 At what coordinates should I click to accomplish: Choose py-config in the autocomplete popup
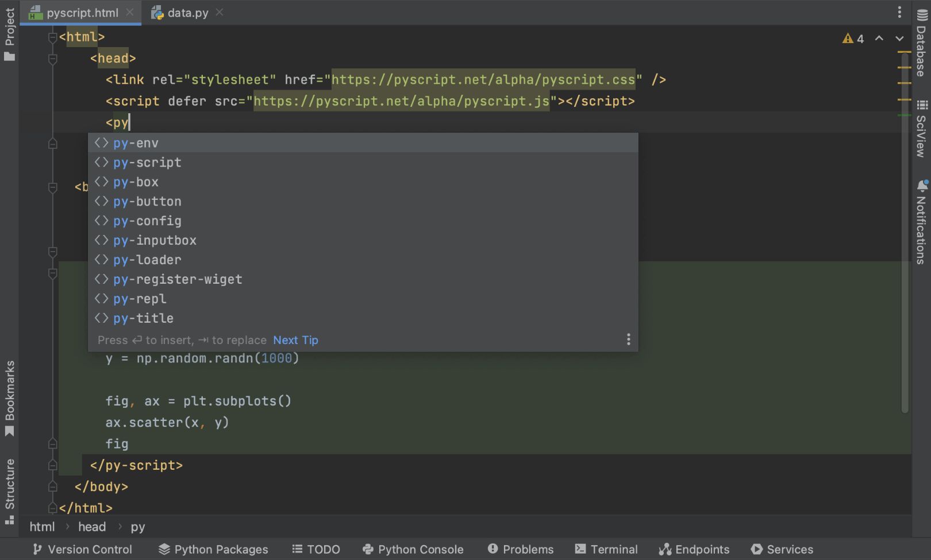(x=147, y=221)
